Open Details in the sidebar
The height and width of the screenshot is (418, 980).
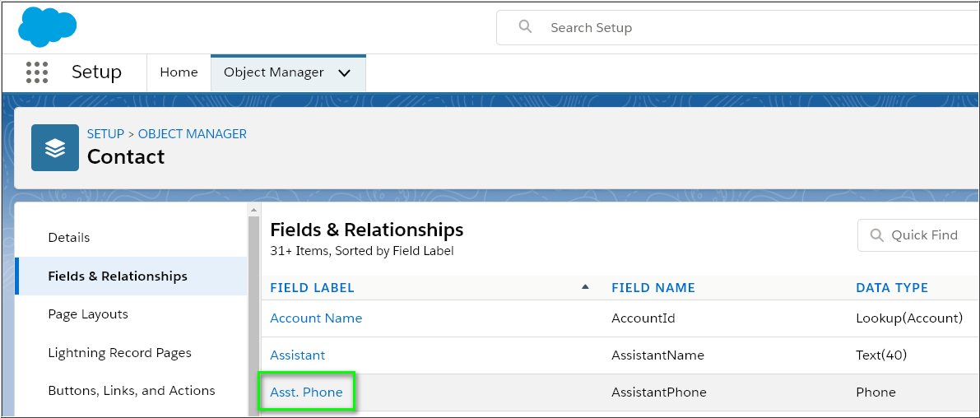pos(69,238)
